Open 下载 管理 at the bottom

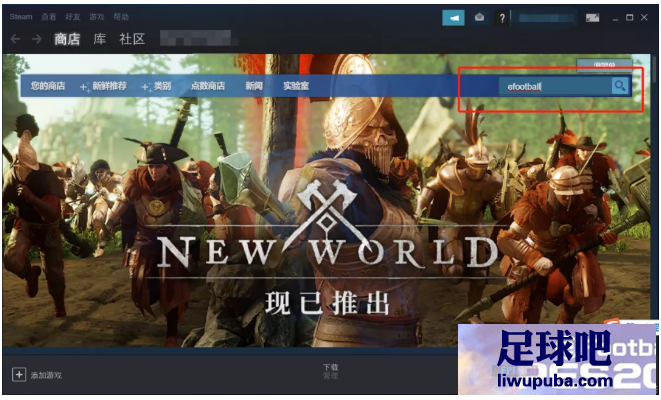(330, 371)
